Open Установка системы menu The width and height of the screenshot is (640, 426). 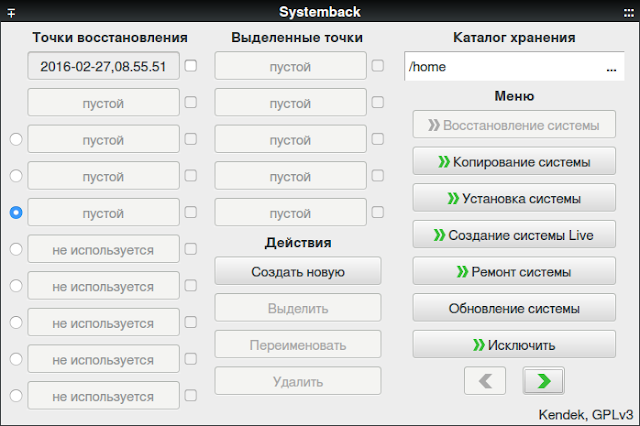(514, 198)
